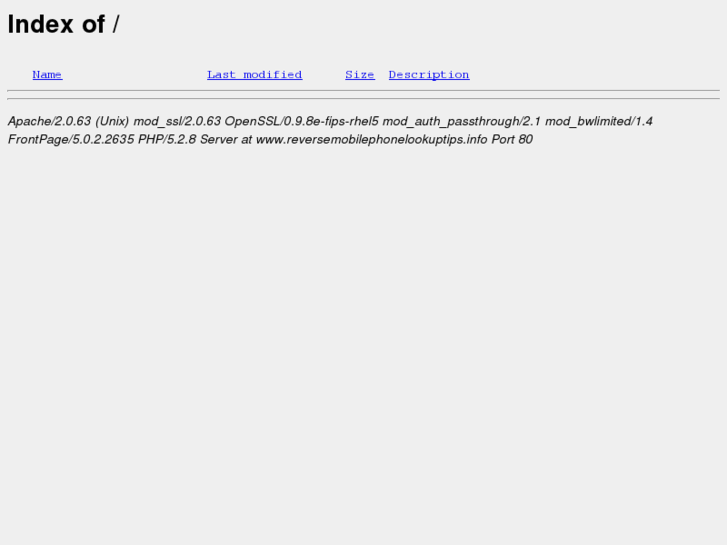Screen dimensions: 727x545
Task: Click the www.reversemobilephonelookuptips.info hostname text
Action: click(371, 140)
